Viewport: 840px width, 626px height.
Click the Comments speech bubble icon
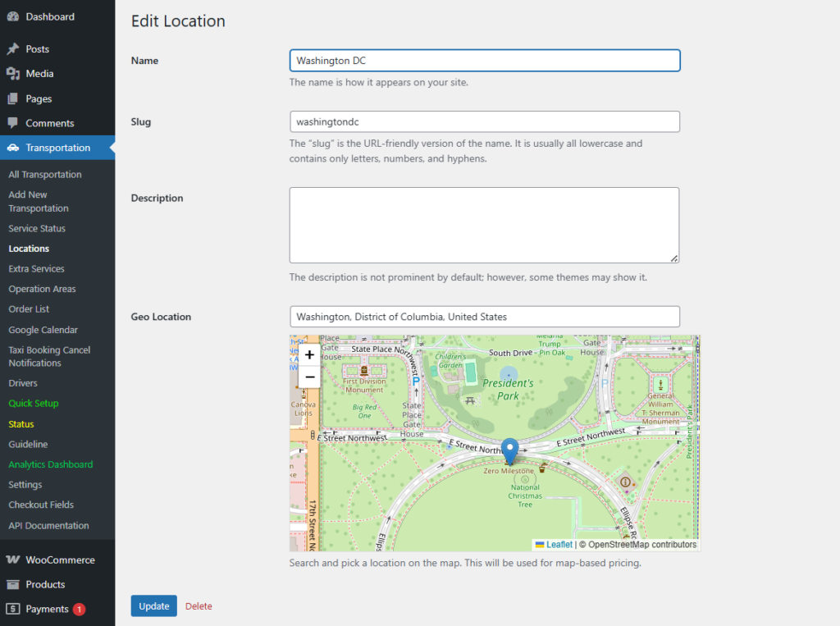(x=11, y=122)
